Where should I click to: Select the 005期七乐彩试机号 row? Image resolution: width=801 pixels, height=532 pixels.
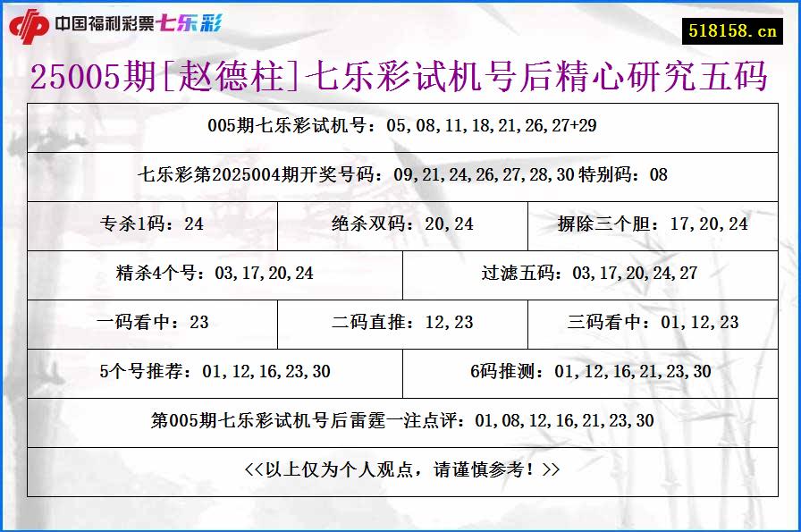click(x=400, y=126)
